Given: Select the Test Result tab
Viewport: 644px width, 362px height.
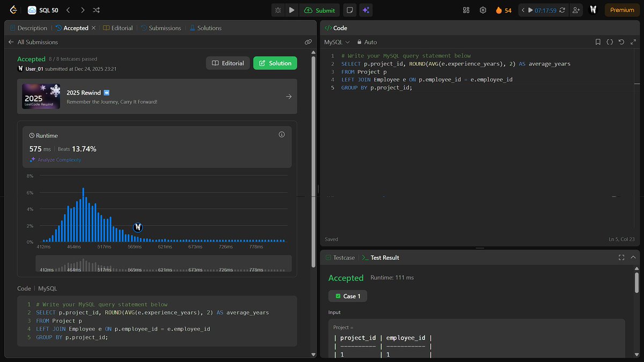Looking at the screenshot, I should 380,257.
